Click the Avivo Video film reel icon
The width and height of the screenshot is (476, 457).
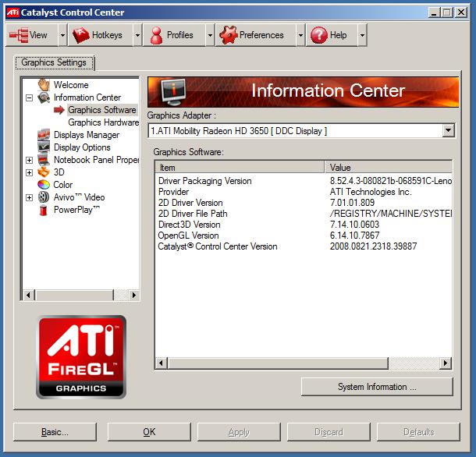pos(44,197)
